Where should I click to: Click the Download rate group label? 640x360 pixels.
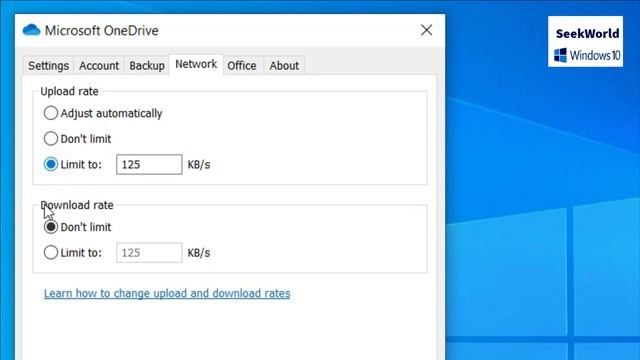(77, 205)
